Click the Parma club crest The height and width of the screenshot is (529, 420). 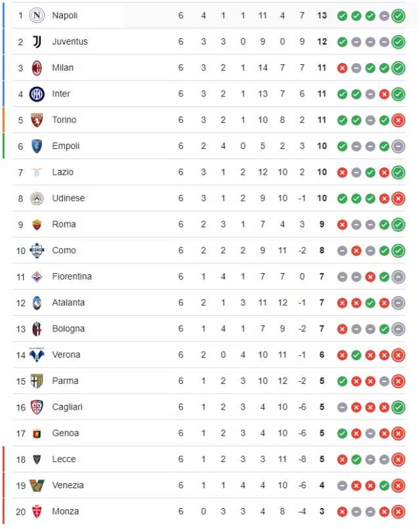37,381
